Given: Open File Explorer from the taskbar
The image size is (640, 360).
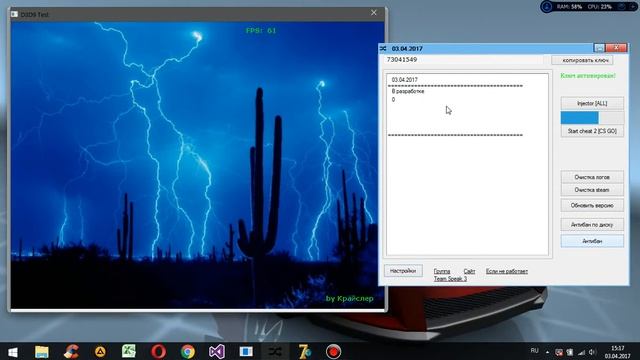Looking at the screenshot, I should (x=42, y=352).
